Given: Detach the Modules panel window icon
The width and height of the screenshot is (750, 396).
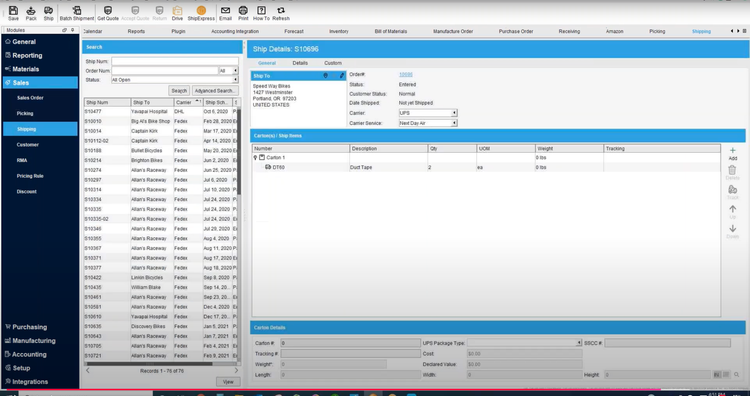Looking at the screenshot, I should [x=65, y=30].
